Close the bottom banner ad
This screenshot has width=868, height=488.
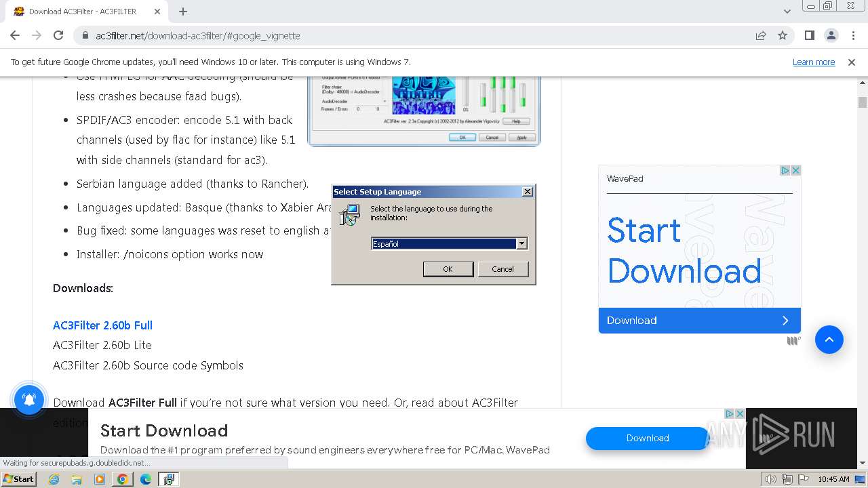click(740, 413)
